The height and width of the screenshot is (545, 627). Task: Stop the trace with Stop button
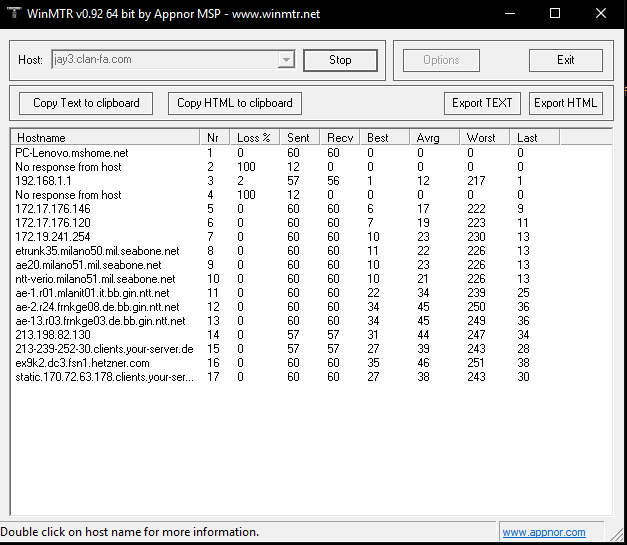pos(340,60)
